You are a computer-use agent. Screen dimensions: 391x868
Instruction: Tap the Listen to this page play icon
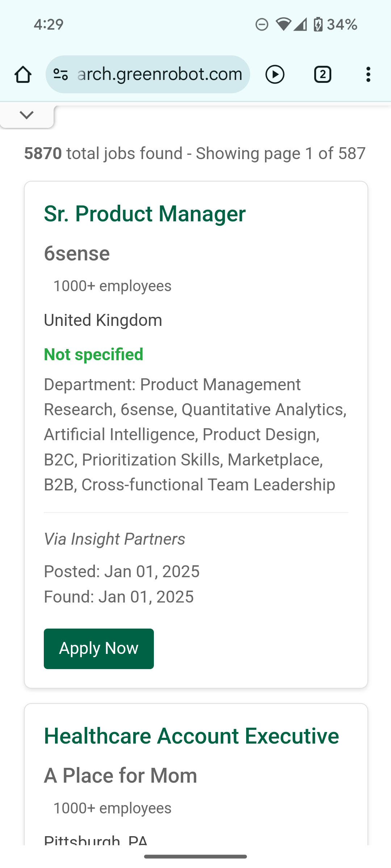[275, 75]
